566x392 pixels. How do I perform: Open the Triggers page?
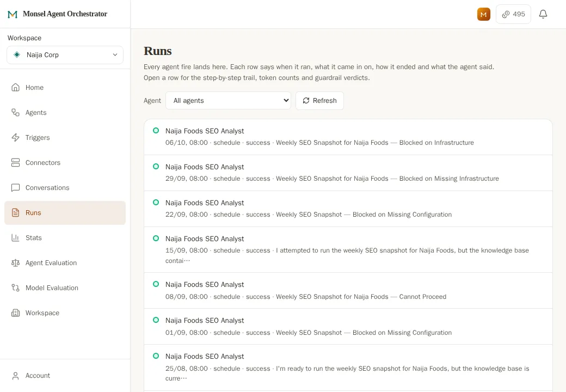coord(65,138)
